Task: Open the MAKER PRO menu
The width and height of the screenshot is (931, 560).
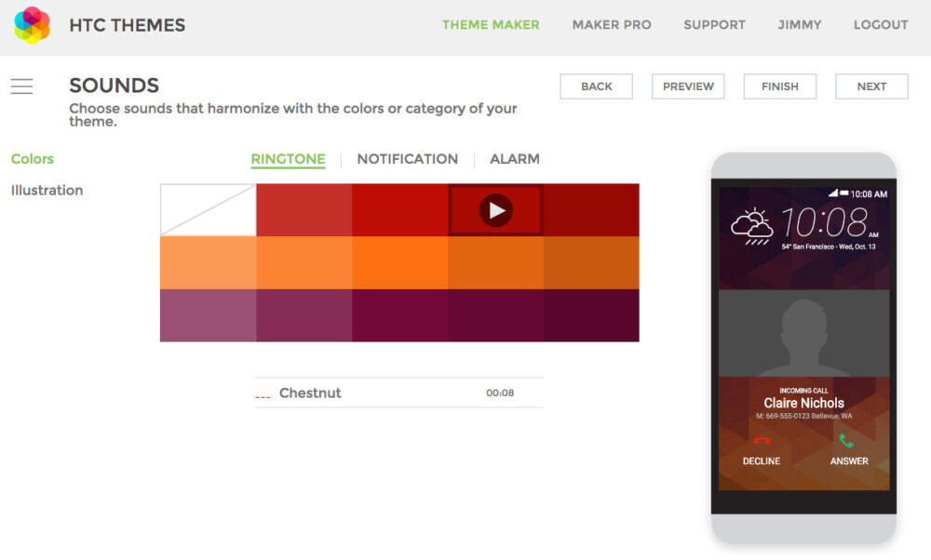Action: coord(612,25)
